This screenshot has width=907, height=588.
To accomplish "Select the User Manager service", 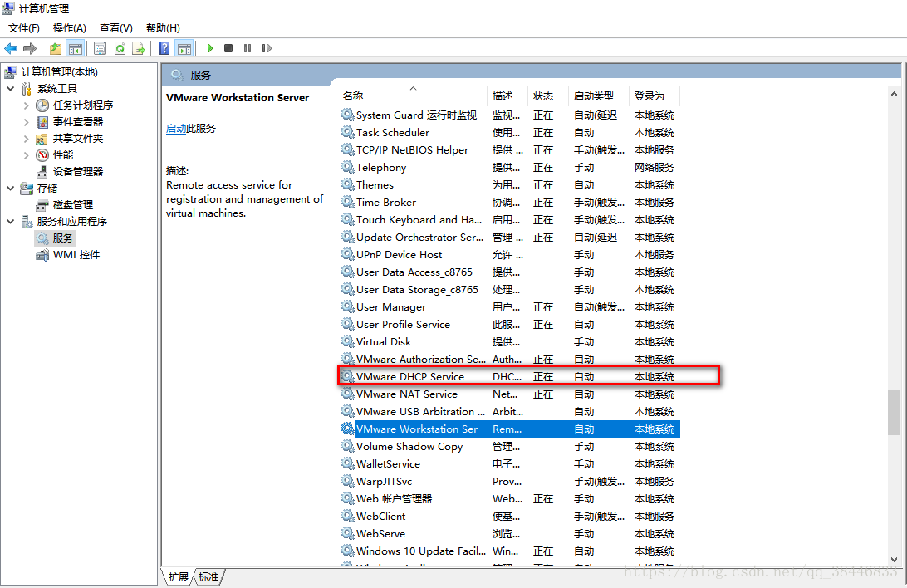I will click(510, 307).
